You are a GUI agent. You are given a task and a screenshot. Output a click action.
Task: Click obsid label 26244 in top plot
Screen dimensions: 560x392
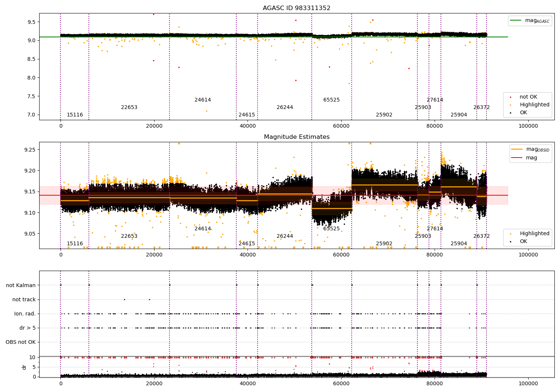(285, 108)
